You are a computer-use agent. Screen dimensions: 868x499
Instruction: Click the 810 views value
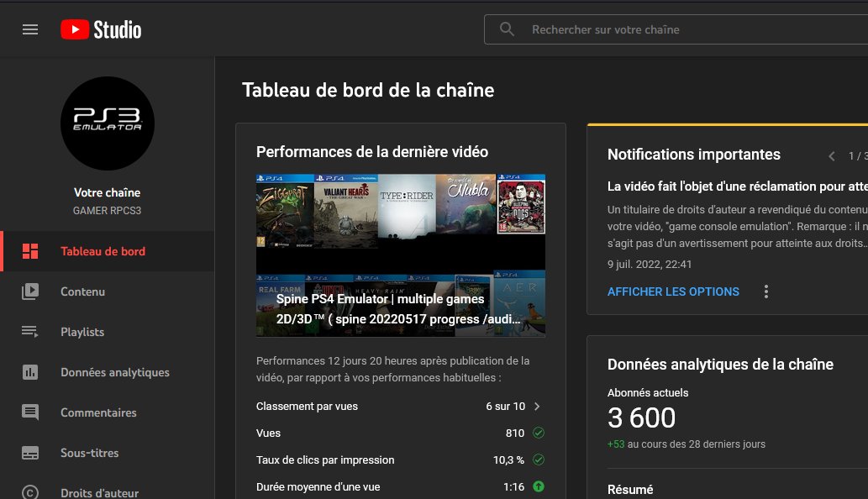coord(515,433)
